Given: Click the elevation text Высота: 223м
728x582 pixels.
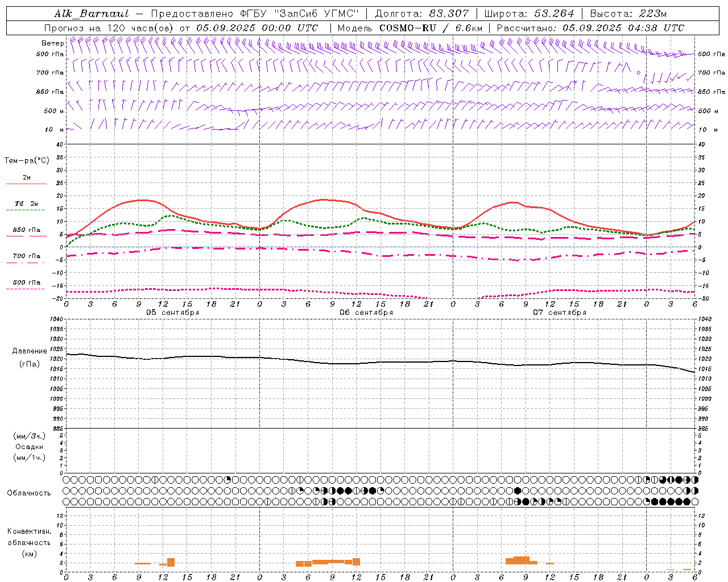Looking at the screenshot, I should [628, 14].
